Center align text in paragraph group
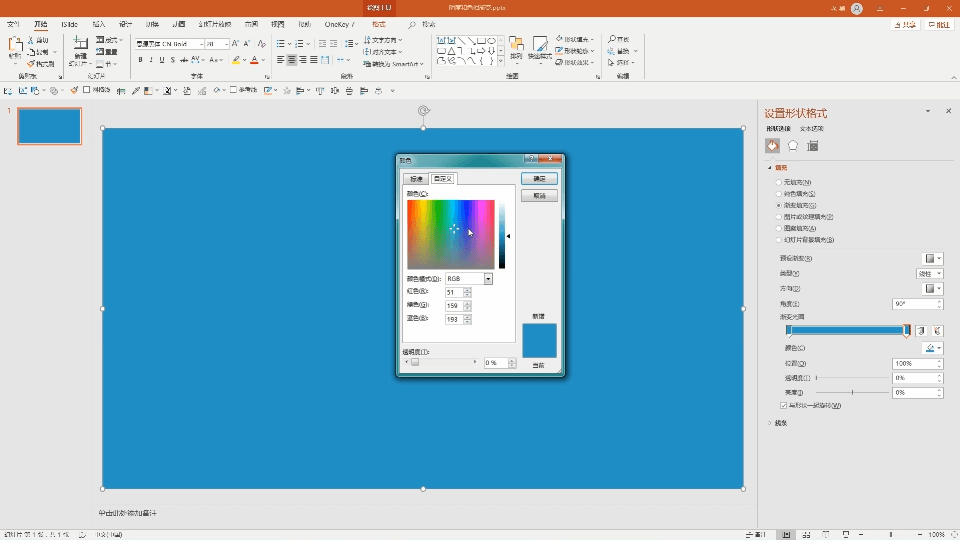Screen dimensions: 960x540 [291, 60]
